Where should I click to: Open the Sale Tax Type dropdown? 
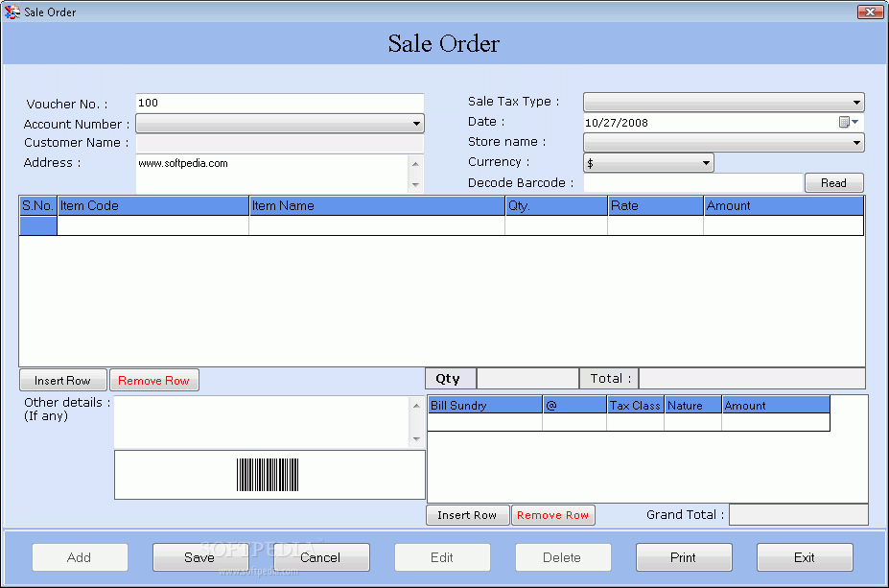(856, 103)
